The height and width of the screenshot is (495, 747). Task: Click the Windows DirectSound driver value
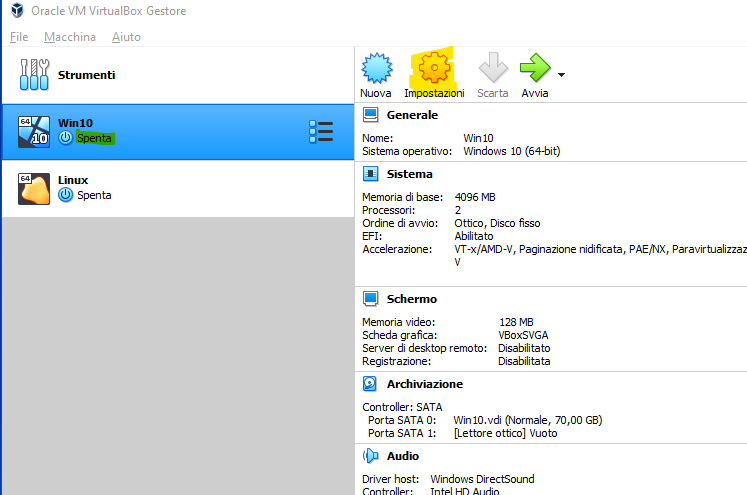pos(483,479)
